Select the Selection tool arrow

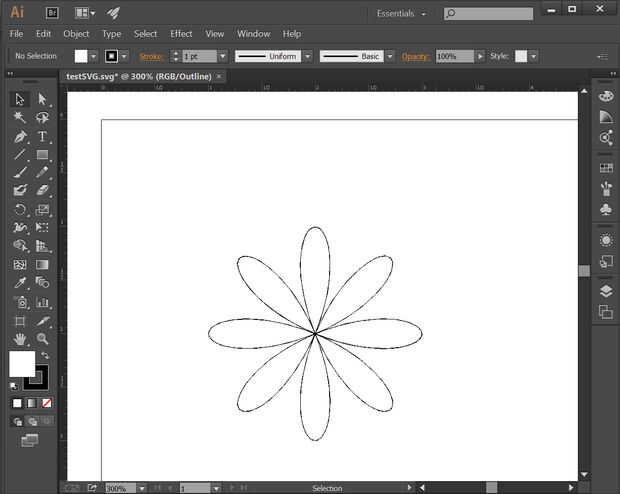19,99
